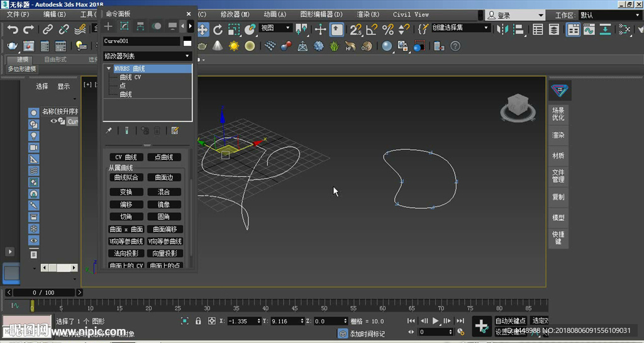Activate the Select and Rotate tool
644x343 pixels.
click(x=218, y=30)
